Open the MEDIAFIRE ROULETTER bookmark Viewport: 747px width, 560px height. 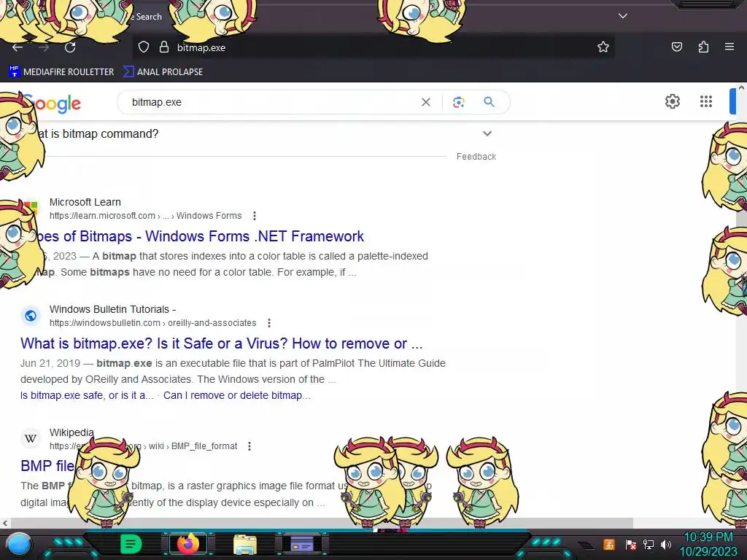click(x=61, y=72)
